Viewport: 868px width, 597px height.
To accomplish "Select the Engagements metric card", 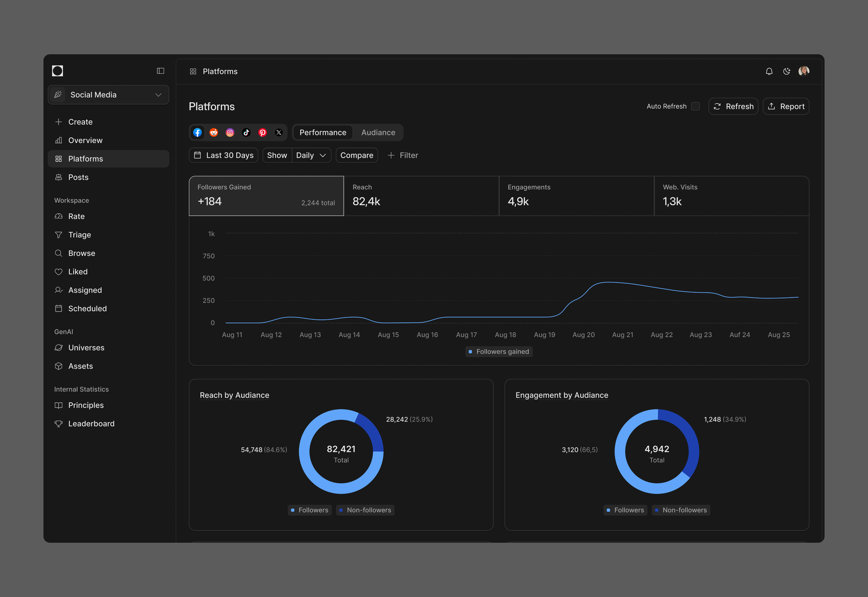I will point(576,196).
